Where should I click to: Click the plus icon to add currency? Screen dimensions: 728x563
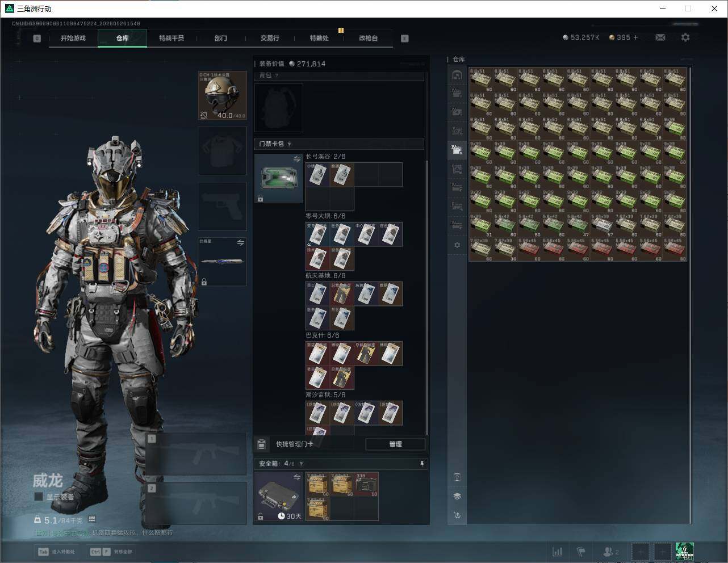tap(635, 37)
